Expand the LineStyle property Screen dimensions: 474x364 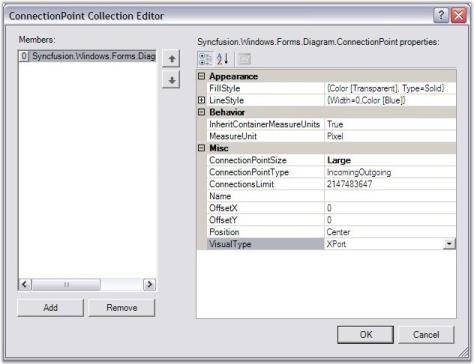[201, 100]
